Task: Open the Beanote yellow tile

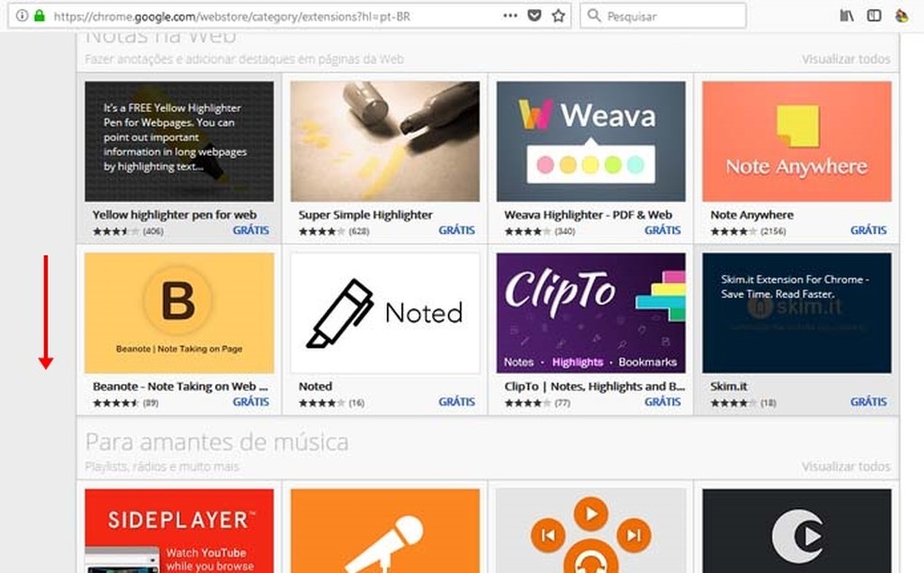Action: [x=179, y=313]
